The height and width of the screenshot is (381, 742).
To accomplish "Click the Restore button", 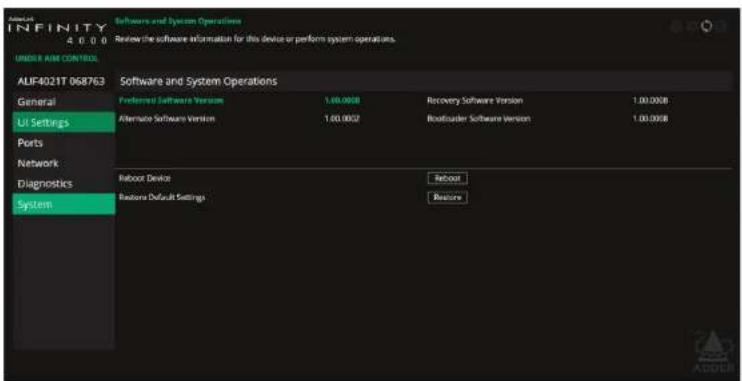I will coord(447,197).
